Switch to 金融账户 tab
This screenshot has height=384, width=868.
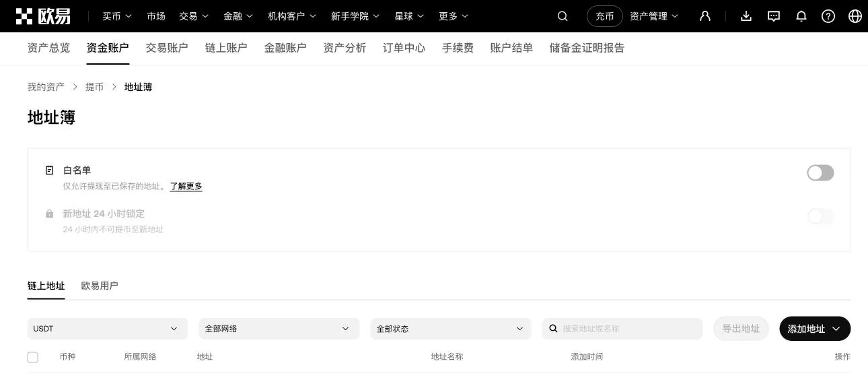point(285,48)
